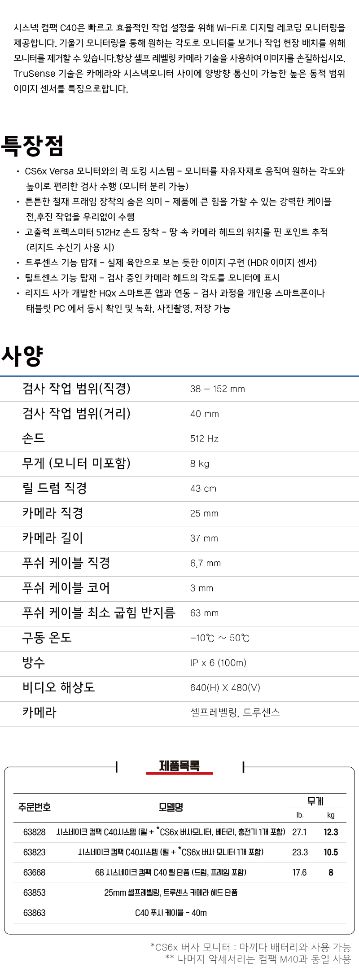Click the model name ending '버사 모니터 1개 포함)'

171,852
